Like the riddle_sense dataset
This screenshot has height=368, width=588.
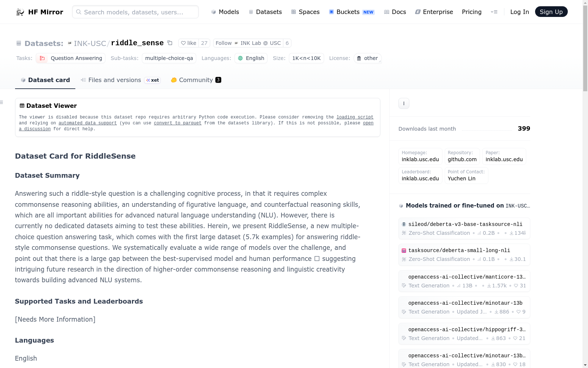(x=189, y=43)
